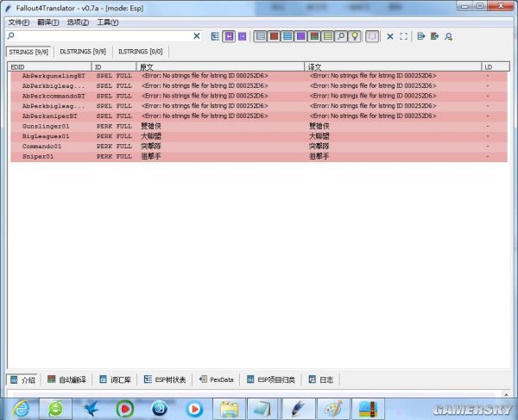
Task: Open the blue bird taskbar icon
Action: tap(92, 409)
